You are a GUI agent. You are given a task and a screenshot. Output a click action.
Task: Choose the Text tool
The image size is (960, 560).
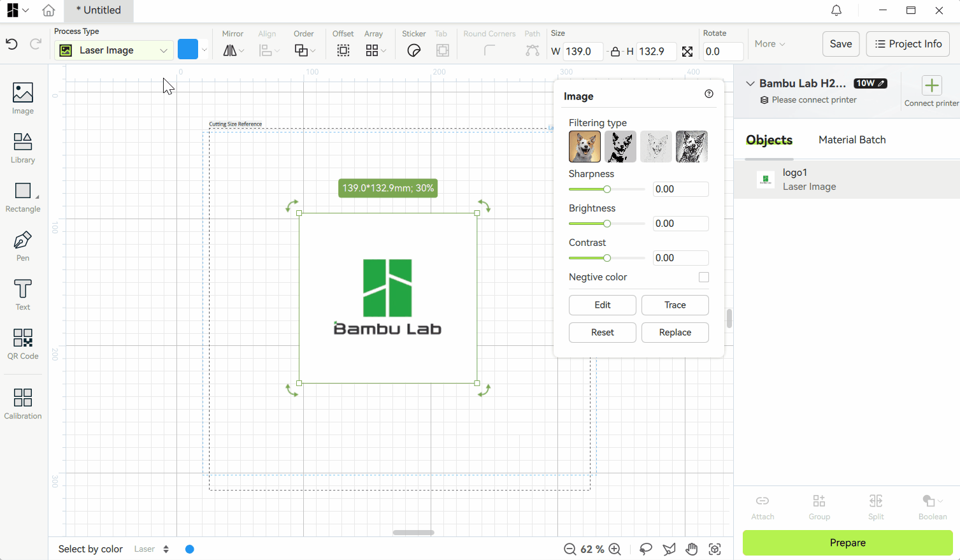point(23,295)
